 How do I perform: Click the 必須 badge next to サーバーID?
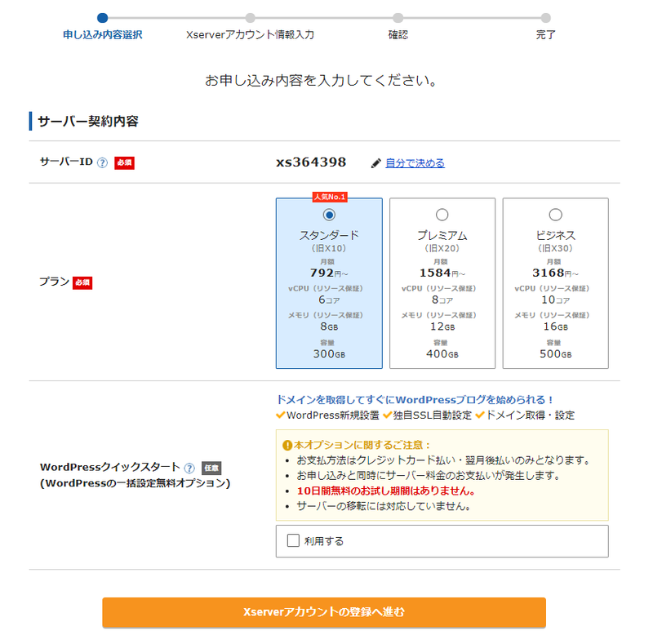click(124, 163)
